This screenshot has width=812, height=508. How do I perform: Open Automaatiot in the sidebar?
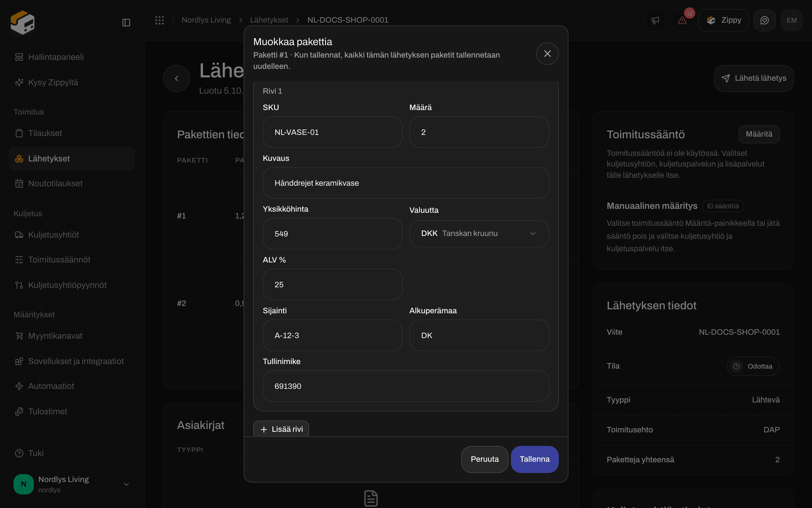pyautogui.click(x=72, y=386)
